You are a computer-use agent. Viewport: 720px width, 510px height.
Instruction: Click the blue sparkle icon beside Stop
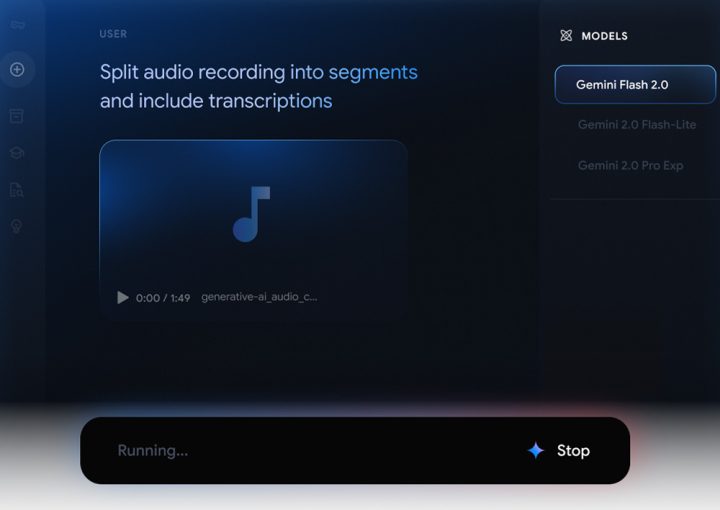tap(536, 451)
